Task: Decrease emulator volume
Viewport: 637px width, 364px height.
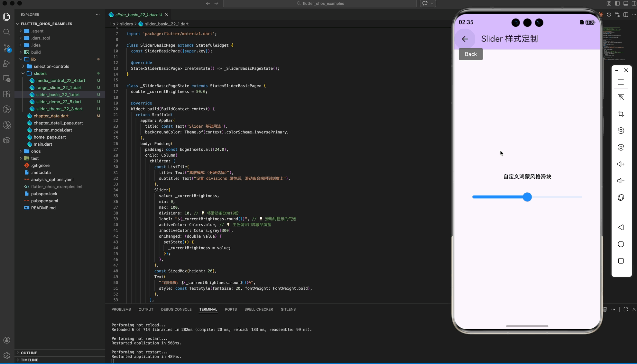Action: (621, 181)
